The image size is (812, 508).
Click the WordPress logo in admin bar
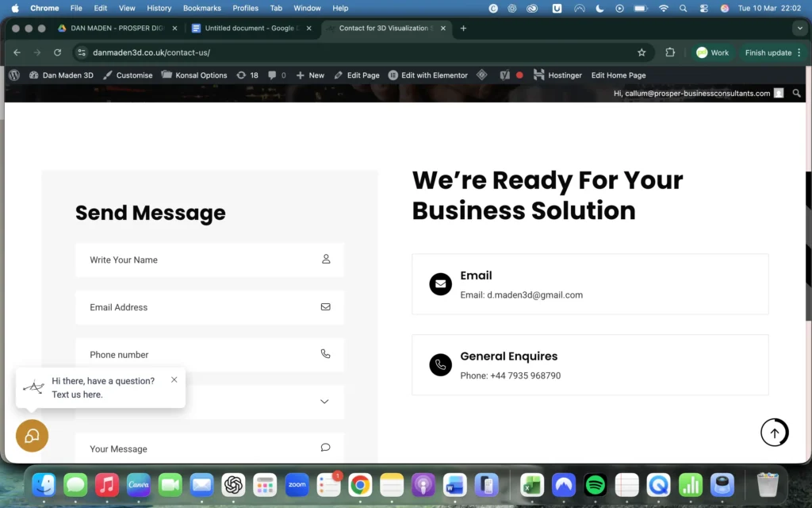pyautogui.click(x=14, y=75)
